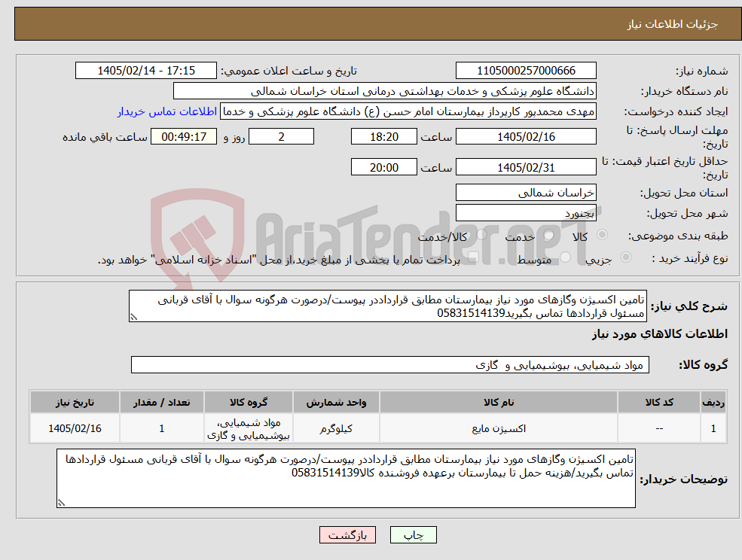Click the remaining days field showing 2

tap(281, 137)
